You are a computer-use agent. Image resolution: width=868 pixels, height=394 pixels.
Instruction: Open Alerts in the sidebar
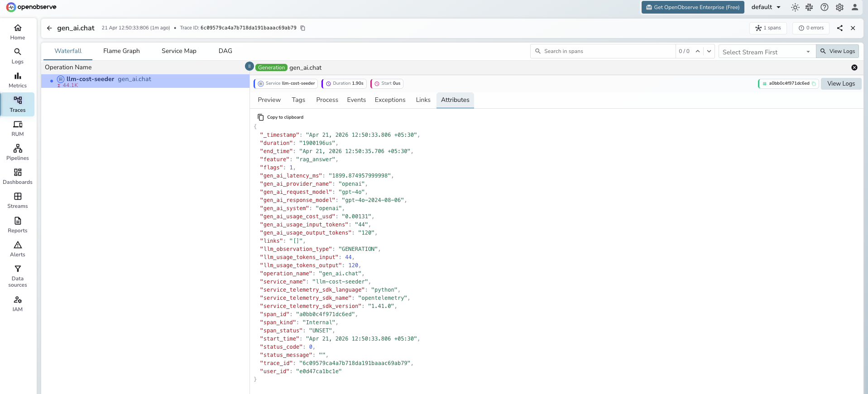[x=18, y=249]
